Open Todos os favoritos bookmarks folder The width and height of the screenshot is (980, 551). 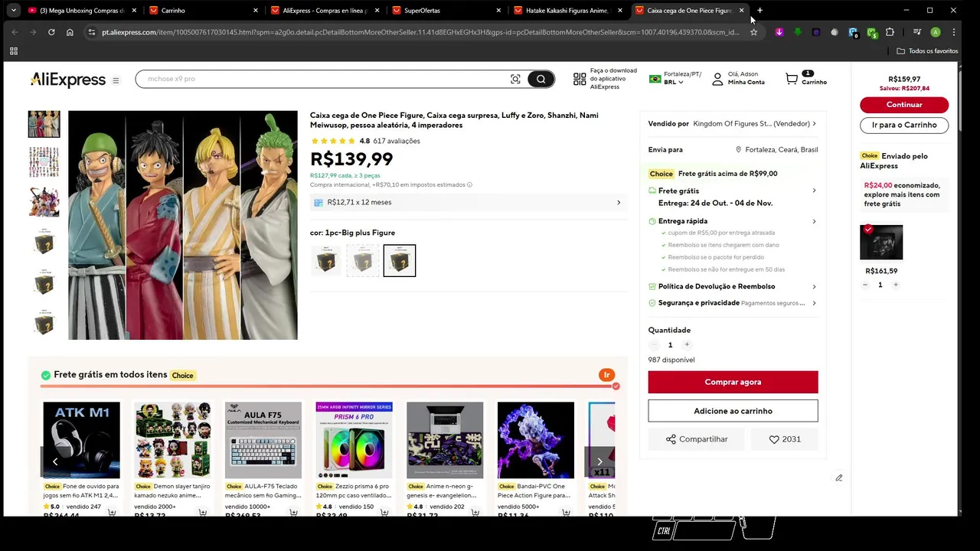(x=927, y=51)
